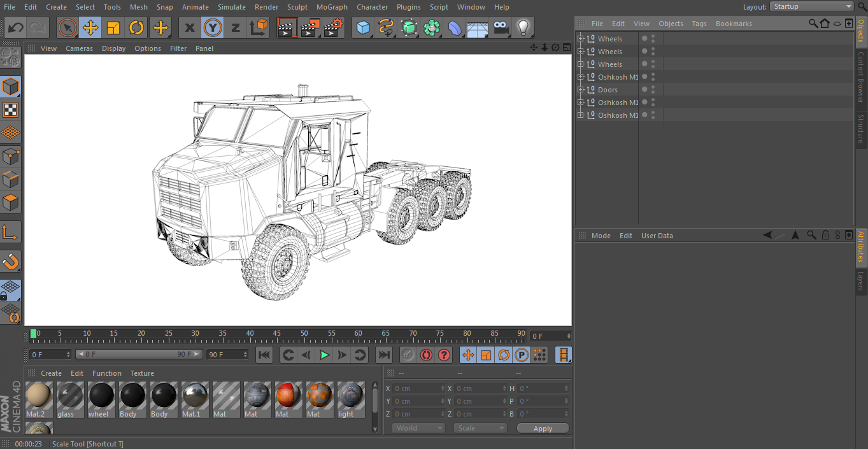Click the Undo arrow icon

[15, 27]
